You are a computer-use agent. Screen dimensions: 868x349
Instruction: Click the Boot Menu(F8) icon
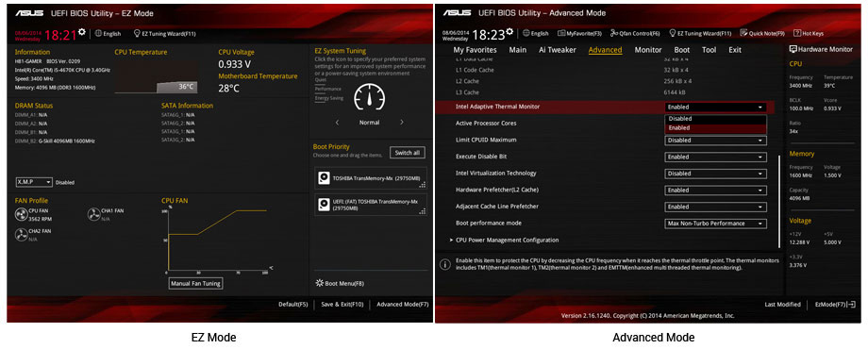[x=319, y=283]
